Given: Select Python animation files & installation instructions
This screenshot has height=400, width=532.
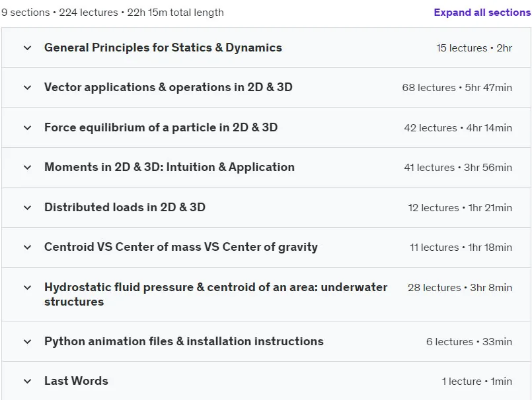Looking at the screenshot, I should (184, 341).
